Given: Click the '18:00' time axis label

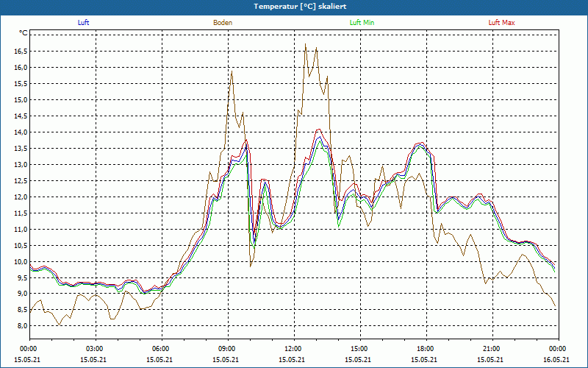Looking at the screenshot, I should pyautogui.click(x=424, y=349).
